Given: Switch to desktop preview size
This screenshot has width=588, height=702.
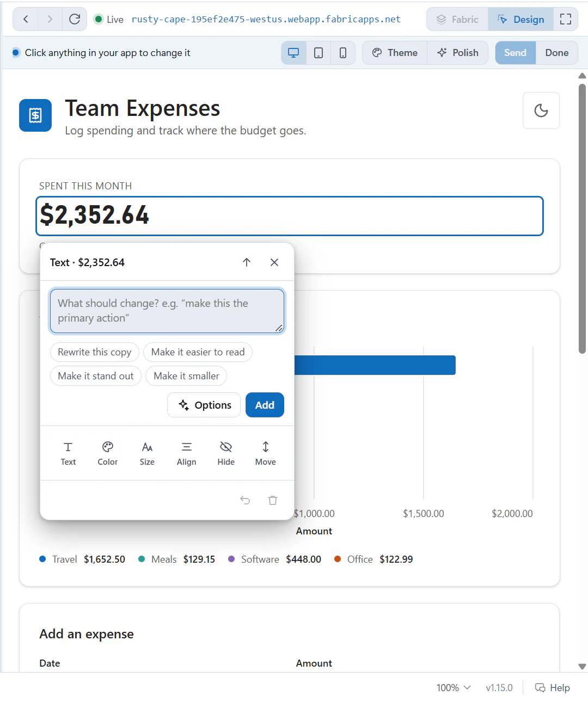Looking at the screenshot, I should coord(293,53).
